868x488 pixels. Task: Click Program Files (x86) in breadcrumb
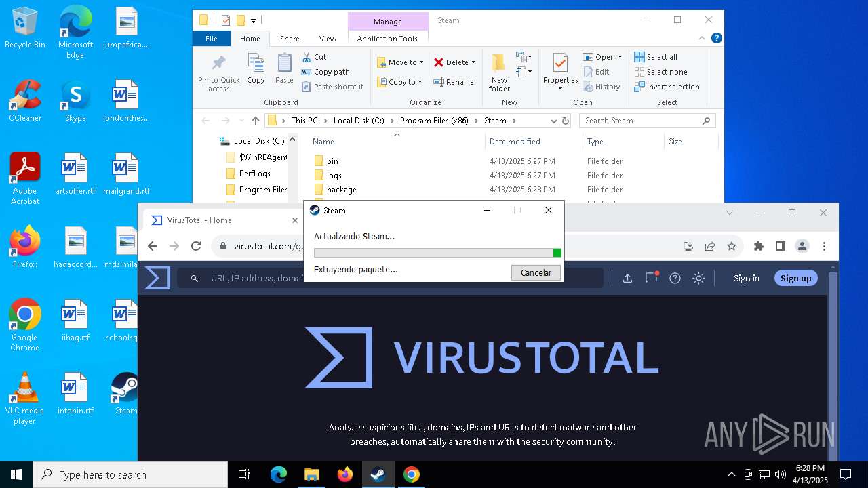point(434,121)
